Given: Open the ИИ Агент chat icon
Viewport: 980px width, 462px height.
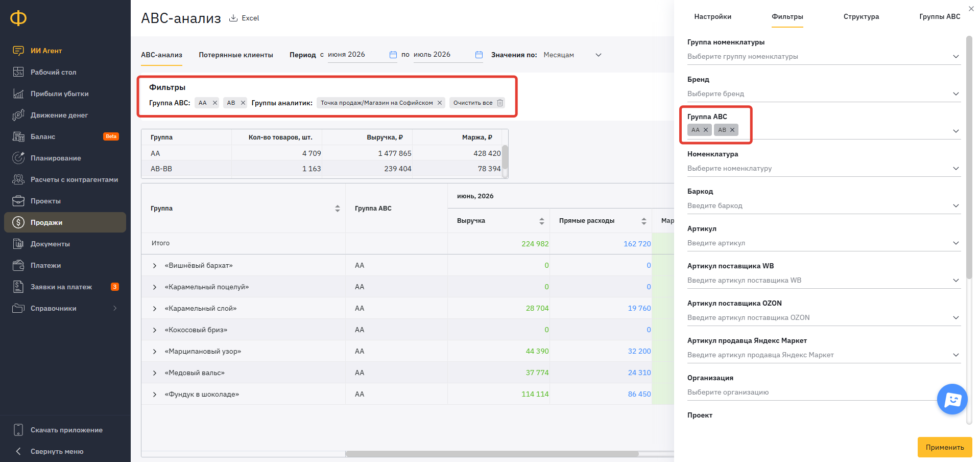Looking at the screenshot, I should click(18, 51).
